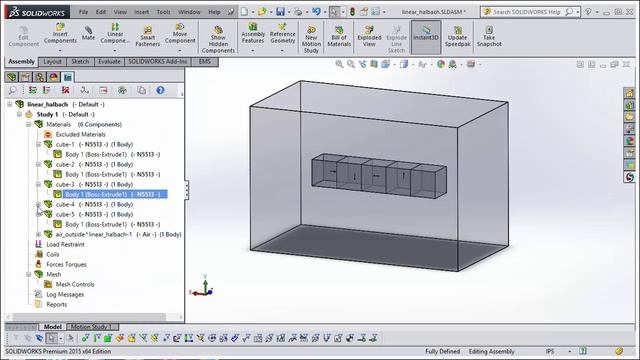Open Reference Geometry tool

click(x=282, y=33)
